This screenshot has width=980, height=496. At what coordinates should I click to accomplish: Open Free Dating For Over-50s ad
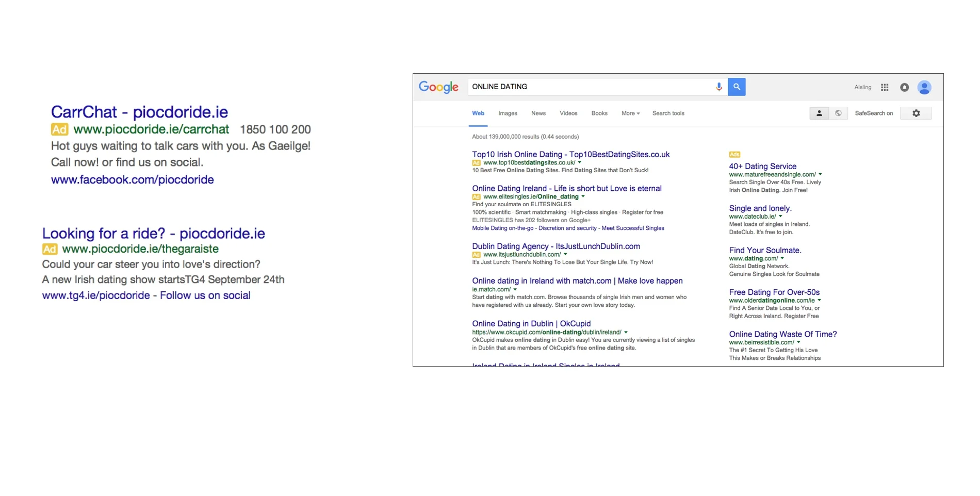774,292
